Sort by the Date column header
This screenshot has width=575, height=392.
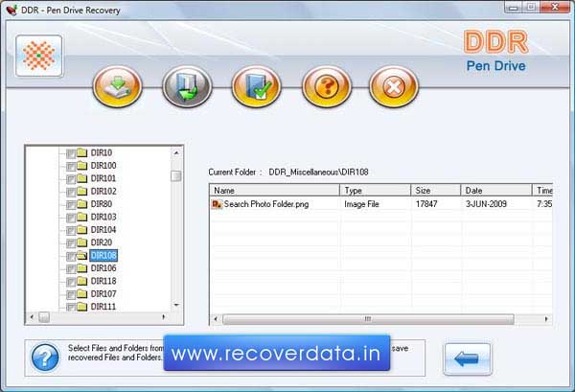(496, 191)
